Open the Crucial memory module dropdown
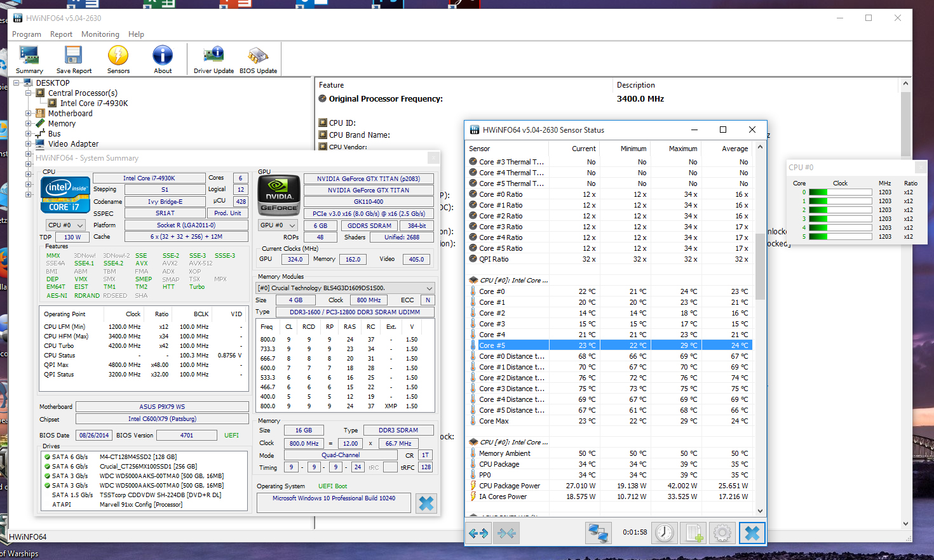 [x=345, y=288]
